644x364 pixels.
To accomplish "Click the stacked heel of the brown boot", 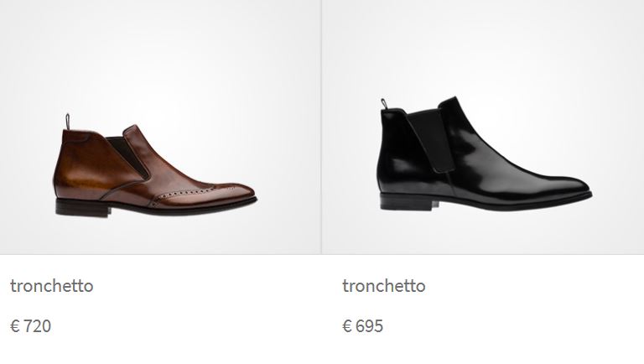I will pos(82,208).
